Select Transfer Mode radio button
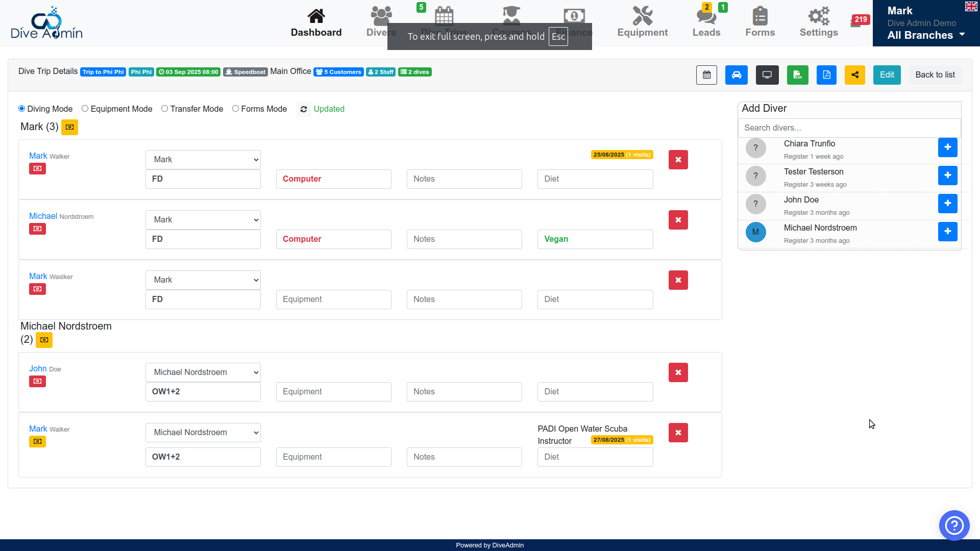Viewport: 980px width, 551px height. 165,109
